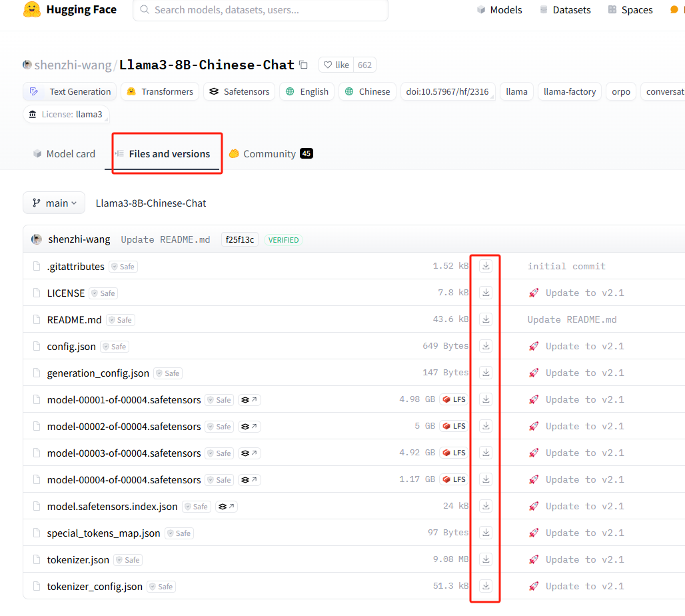Open tensor viewer for model-00002-of-00004.safetensors
Viewport: 685px width, 616px height.
(249, 427)
